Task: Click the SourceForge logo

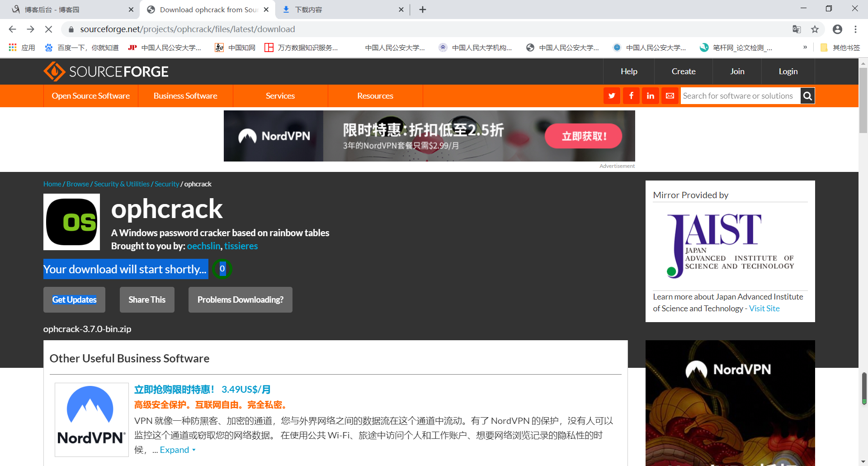Action: (106, 71)
